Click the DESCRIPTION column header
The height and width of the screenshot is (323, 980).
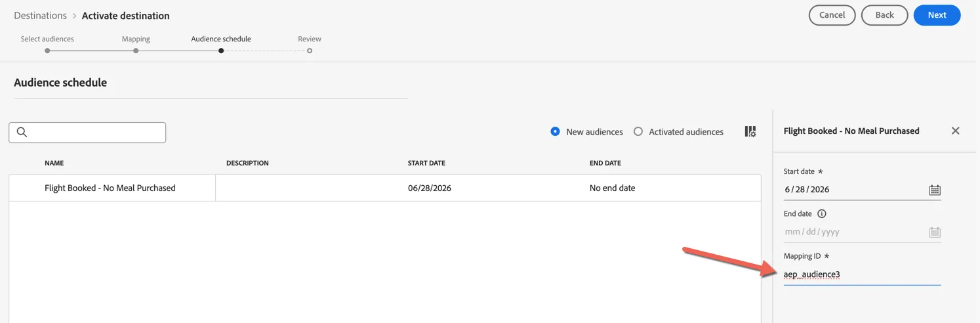[247, 163]
